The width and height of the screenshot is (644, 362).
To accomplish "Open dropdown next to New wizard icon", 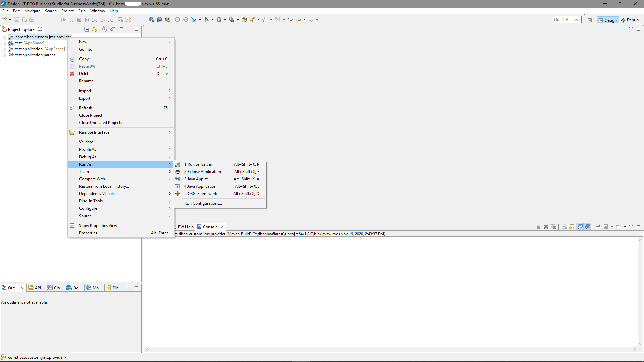I will coord(10,20).
